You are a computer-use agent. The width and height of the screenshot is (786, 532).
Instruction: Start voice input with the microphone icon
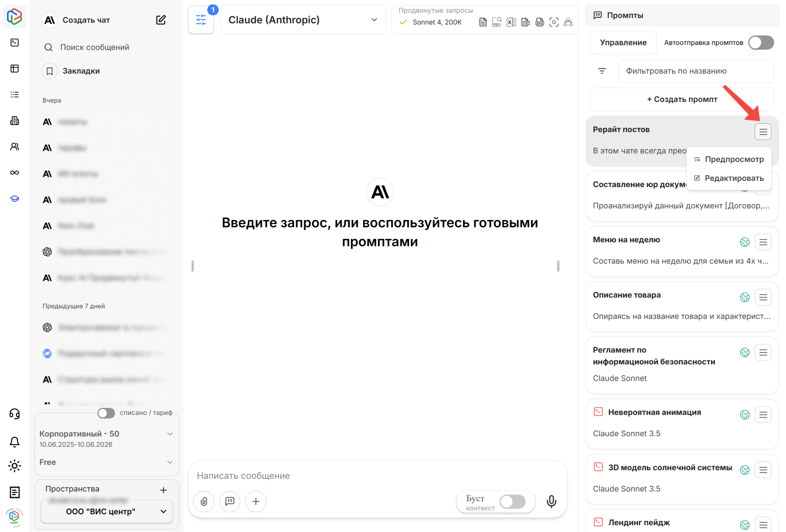click(552, 501)
